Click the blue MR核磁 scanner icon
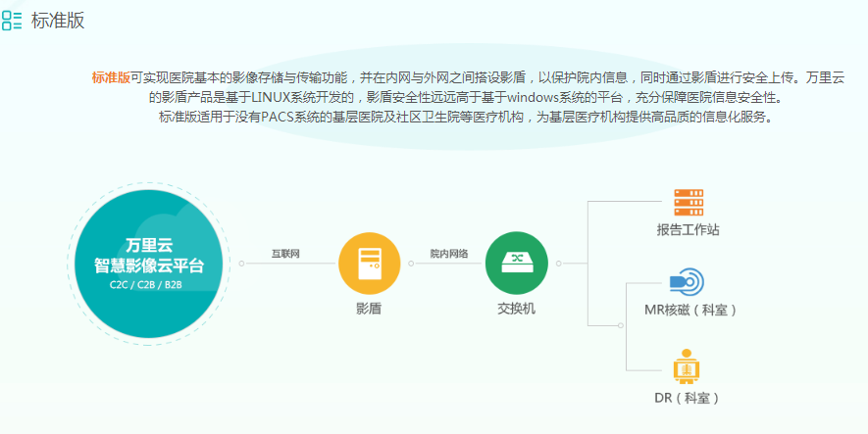The image size is (868, 434). coord(687,282)
